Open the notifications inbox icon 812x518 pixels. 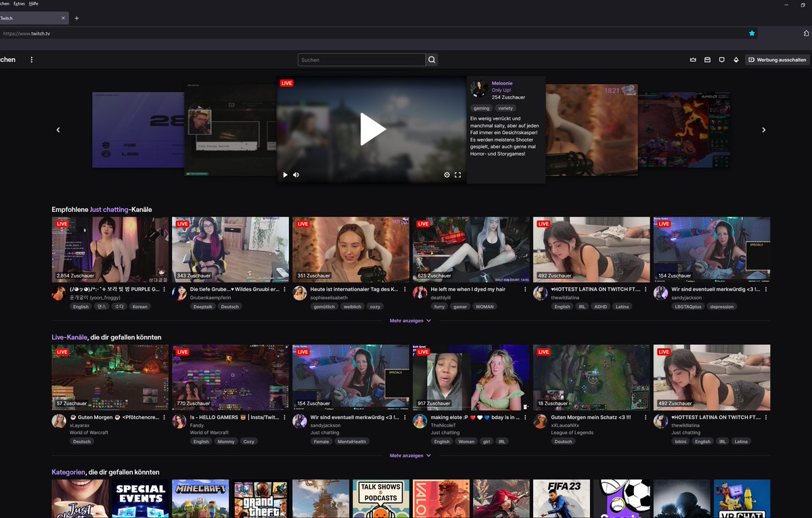coord(707,60)
